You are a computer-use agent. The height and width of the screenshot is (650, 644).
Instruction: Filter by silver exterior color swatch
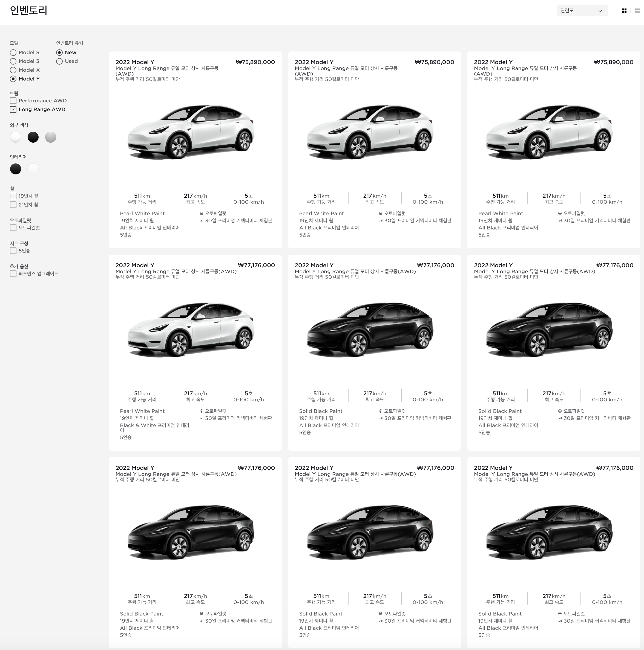(50, 137)
